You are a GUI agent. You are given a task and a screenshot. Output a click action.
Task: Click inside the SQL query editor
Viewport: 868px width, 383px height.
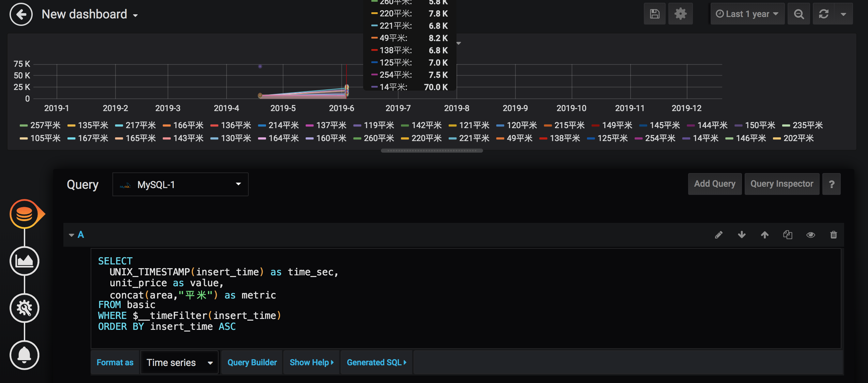[466, 298]
